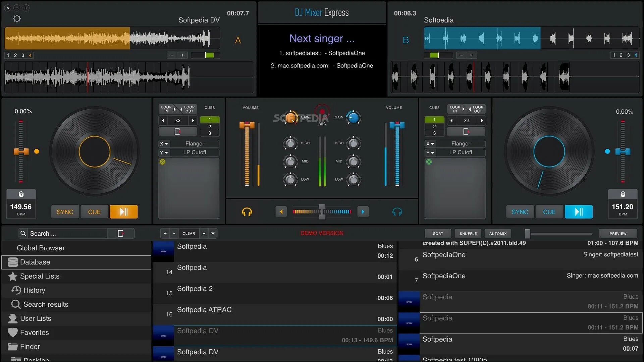Toggle the BPM lock on deck A
Viewport: 644px width, 362px height.
click(x=21, y=194)
